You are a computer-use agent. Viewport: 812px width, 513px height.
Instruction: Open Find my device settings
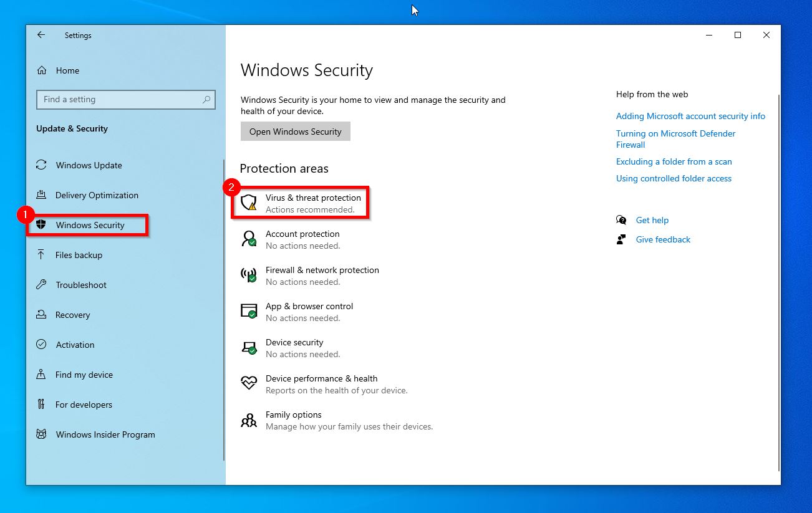84,375
